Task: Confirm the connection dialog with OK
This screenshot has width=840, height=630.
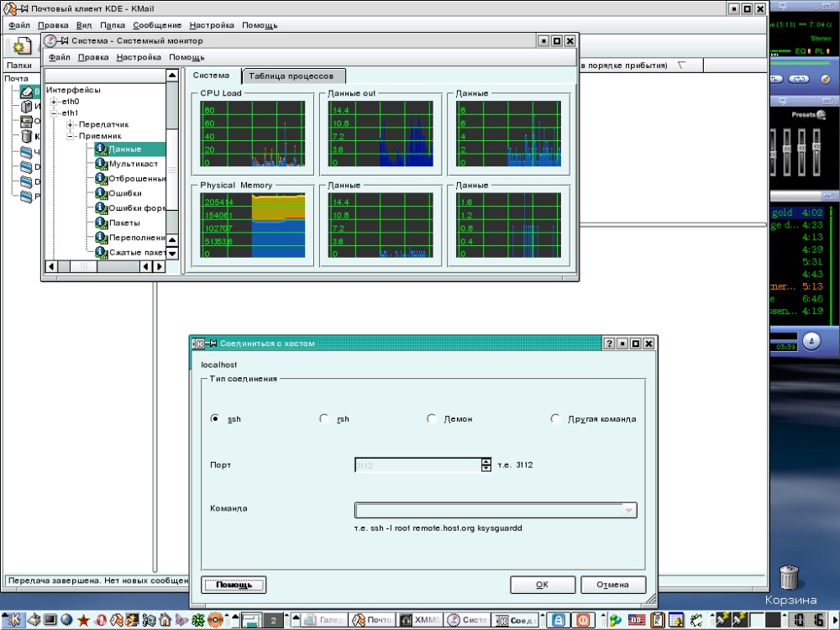Action: 542,585
